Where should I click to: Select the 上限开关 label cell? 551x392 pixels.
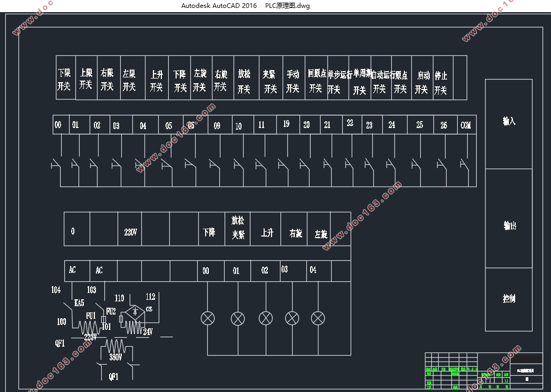click(86, 77)
